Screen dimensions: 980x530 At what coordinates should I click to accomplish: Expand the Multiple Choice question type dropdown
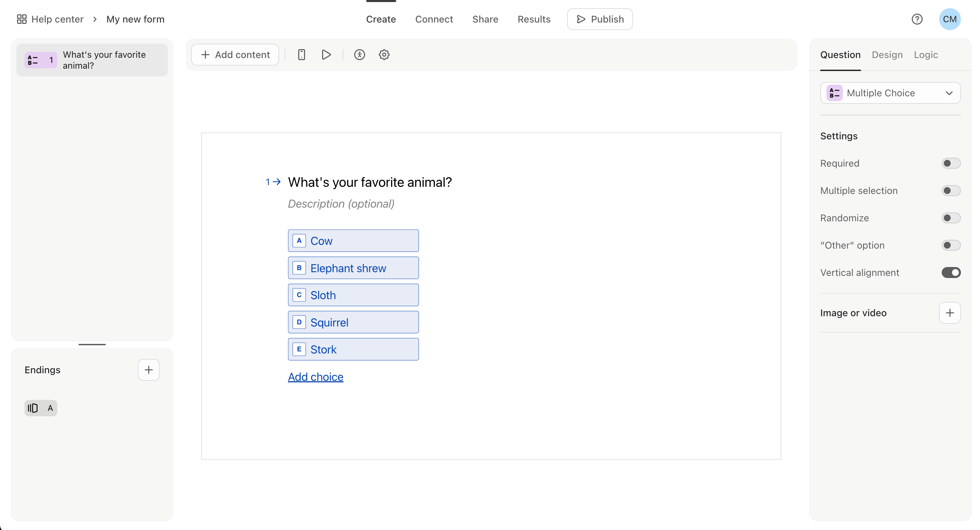tap(890, 93)
